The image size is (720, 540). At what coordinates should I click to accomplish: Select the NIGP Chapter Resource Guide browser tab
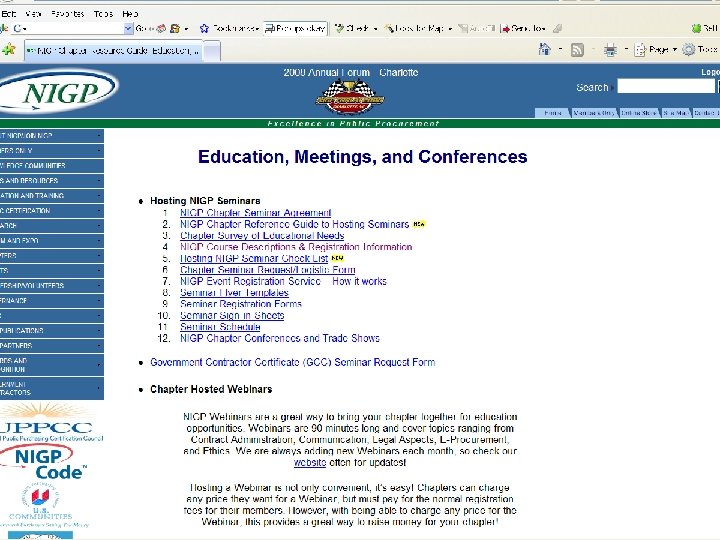[113, 51]
